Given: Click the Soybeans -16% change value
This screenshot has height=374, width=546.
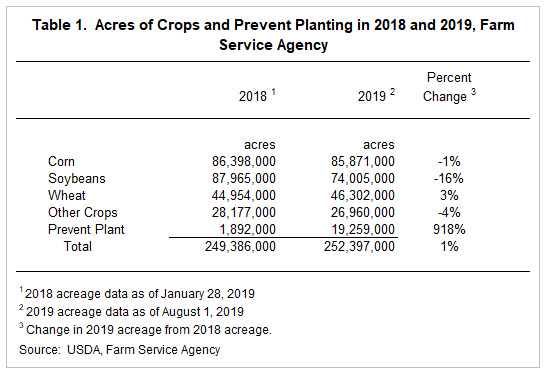Looking at the screenshot, I should [x=449, y=179].
